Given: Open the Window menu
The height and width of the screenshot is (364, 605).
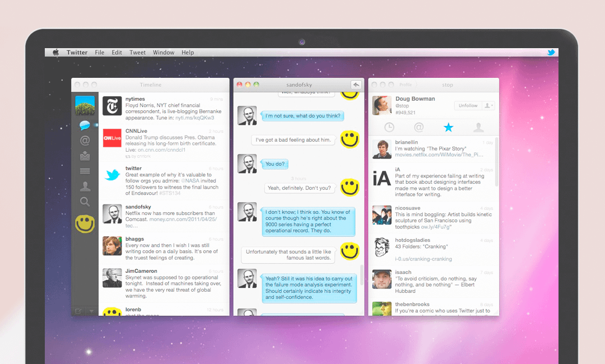Looking at the screenshot, I should [x=164, y=53].
